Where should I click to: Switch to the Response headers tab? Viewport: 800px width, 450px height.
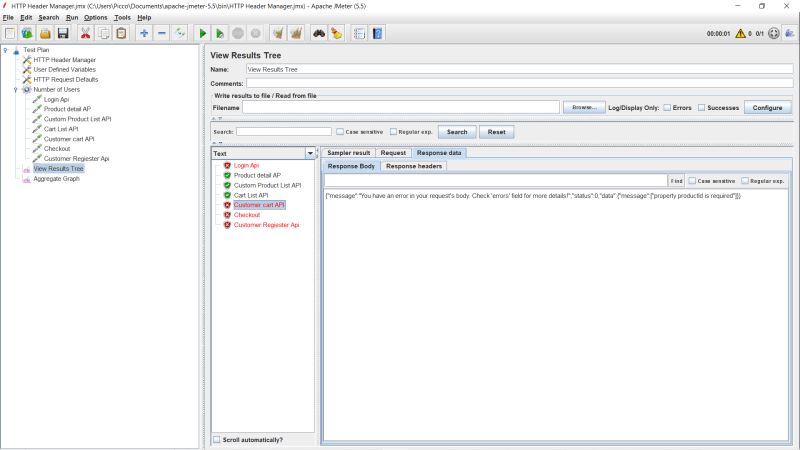click(x=414, y=166)
